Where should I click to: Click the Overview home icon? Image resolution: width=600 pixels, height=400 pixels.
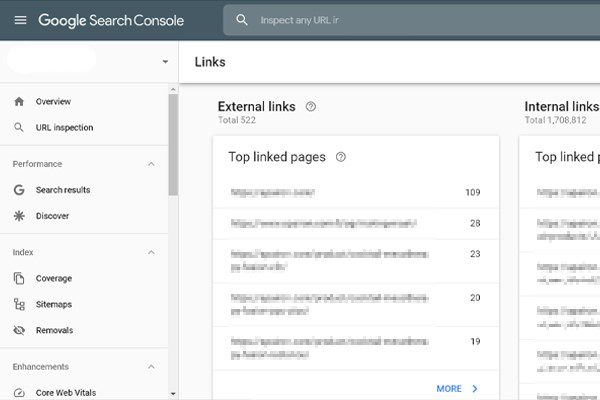coord(19,101)
